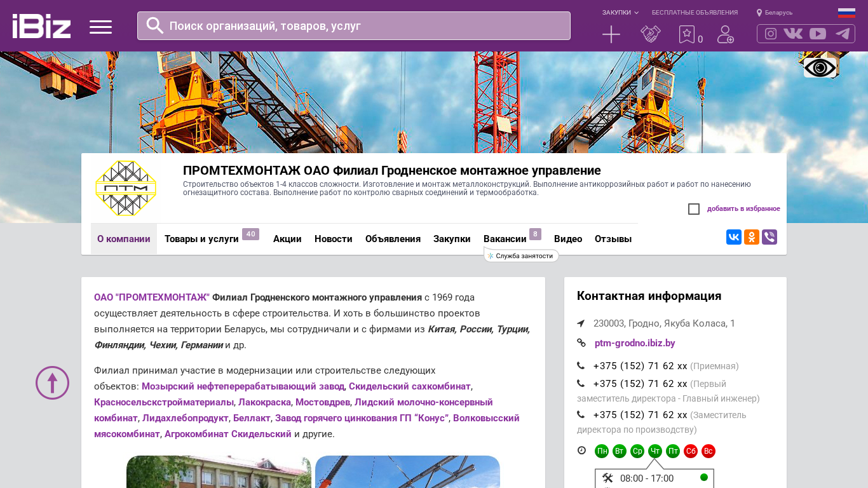Click the PTM company logo
The width and height of the screenshot is (868, 488).
coord(126,188)
